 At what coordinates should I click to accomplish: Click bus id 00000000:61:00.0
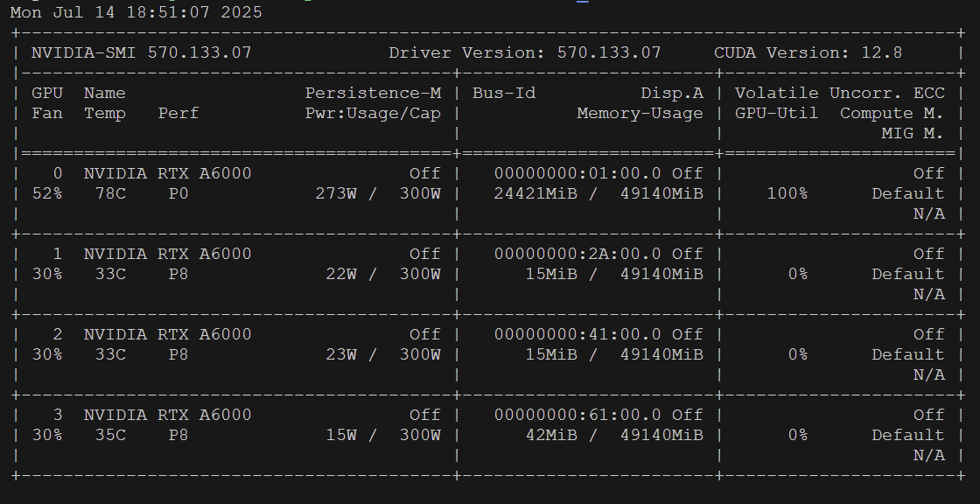coord(577,416)
